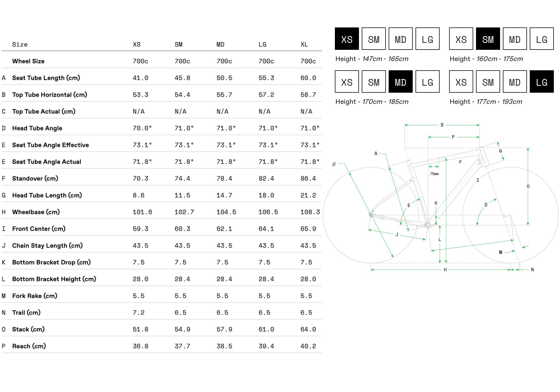Click the wheel diameter symbol left of the rear wheel
Screen dimensions: 560x392
(334, 164)
